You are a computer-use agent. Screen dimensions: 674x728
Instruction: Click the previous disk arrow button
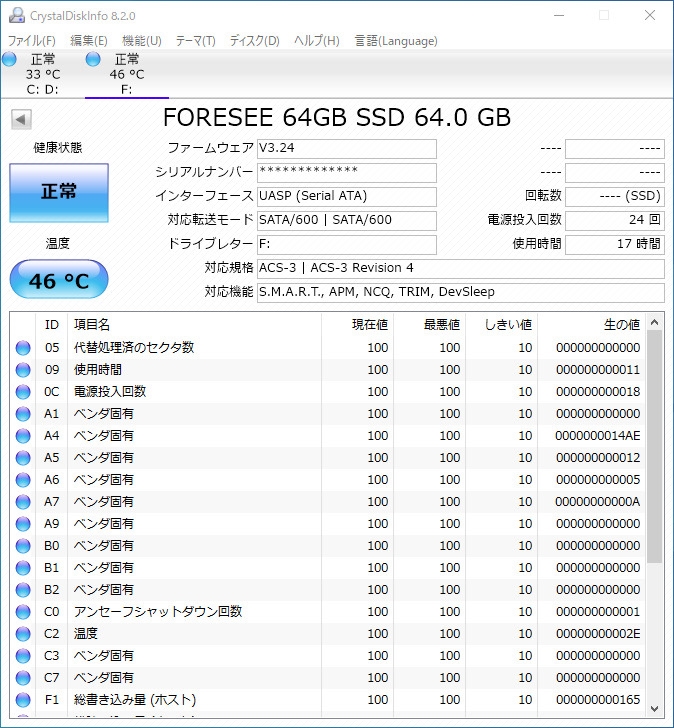coord(21,119)
